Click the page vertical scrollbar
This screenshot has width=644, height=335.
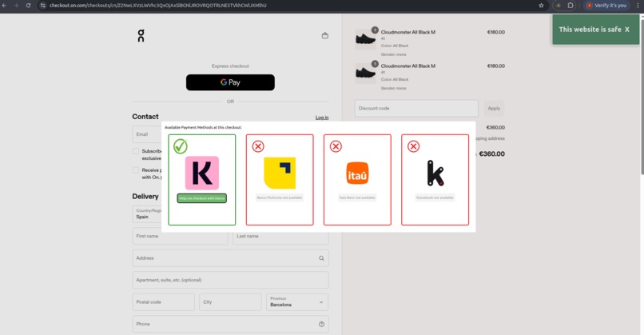642,96
